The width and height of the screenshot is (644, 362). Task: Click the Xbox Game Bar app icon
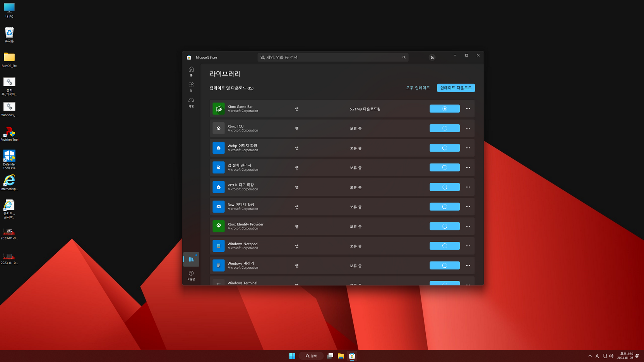pyautogui.click(x=219, y=109)
